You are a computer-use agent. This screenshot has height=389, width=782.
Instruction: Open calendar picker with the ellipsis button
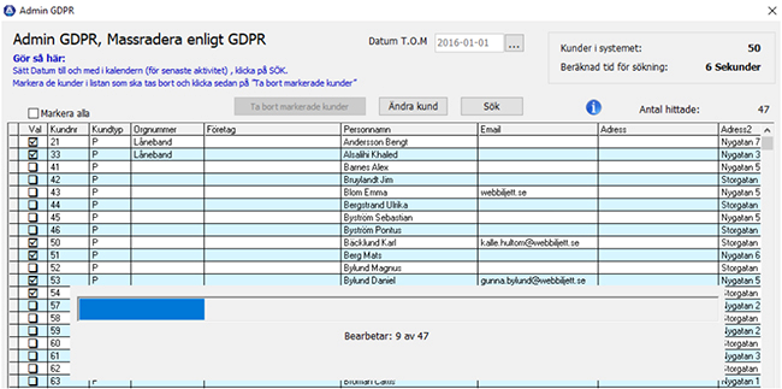(514, 43)
